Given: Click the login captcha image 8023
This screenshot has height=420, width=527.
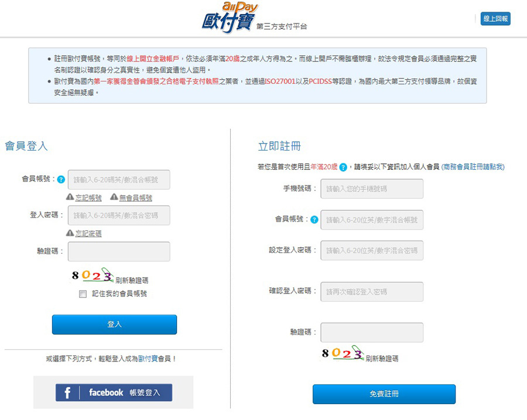Looking at the screenshot, I should click(x=93, y=275).
